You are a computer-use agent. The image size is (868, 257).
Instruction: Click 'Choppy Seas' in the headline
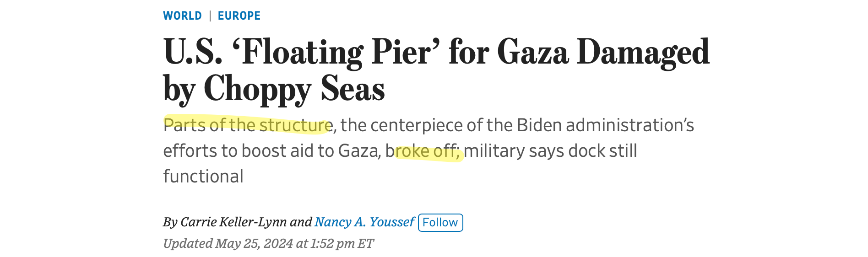point(294,89)
